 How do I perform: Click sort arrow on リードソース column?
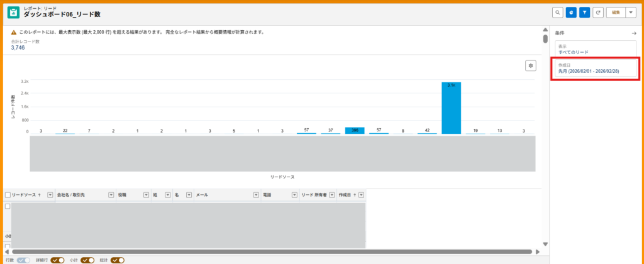point(40,195)
